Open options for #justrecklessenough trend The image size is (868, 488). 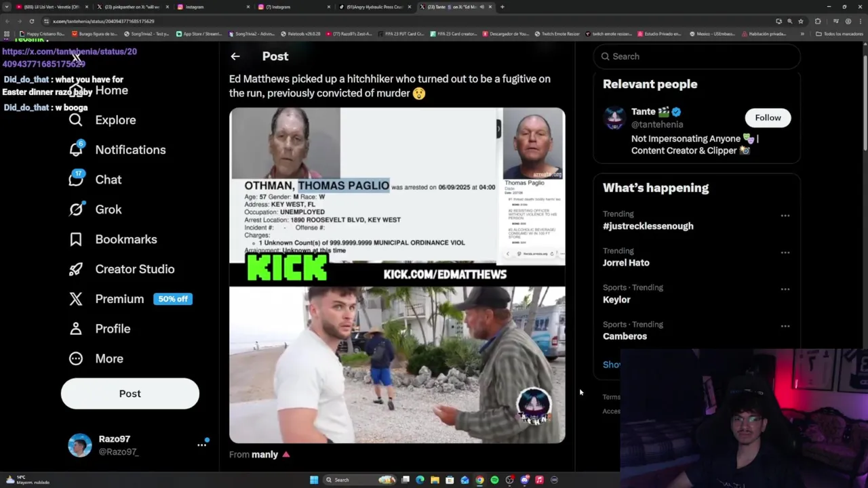(785, 216)
